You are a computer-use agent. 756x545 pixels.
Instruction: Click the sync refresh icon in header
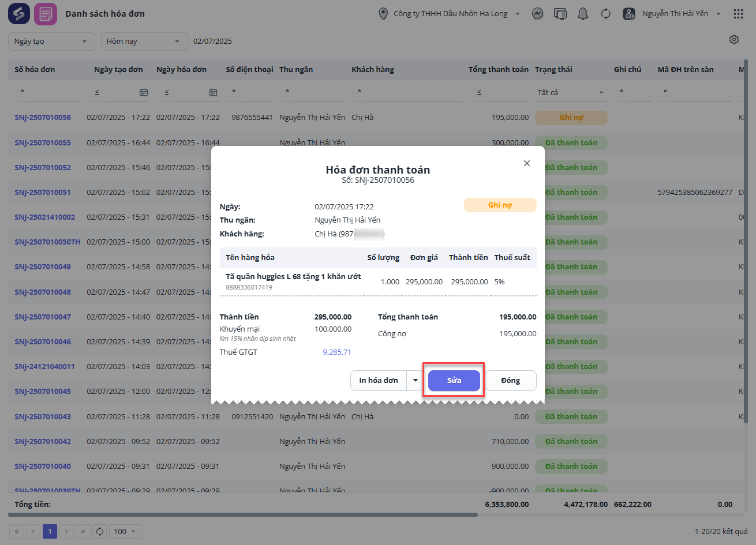point(605,14)
